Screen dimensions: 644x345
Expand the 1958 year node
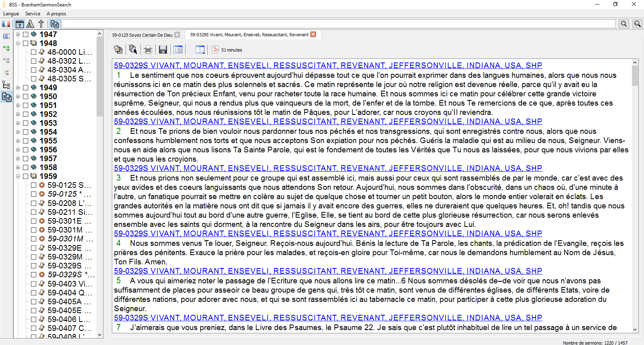(18, 167)
